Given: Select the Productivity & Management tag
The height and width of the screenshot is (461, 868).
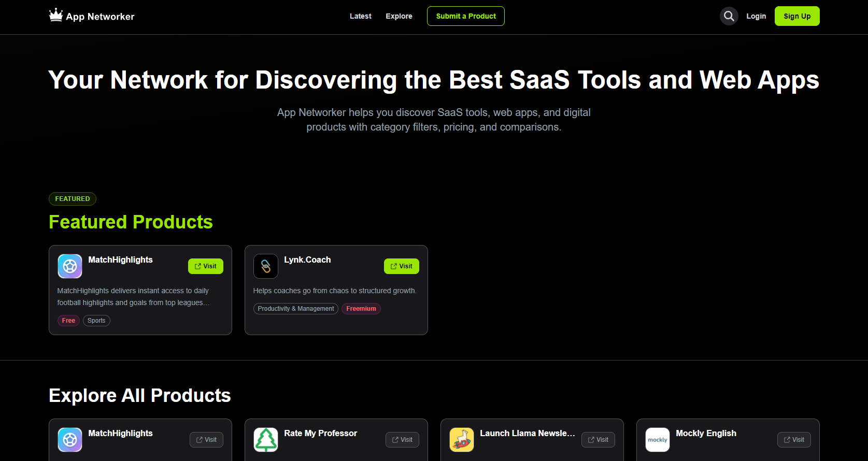Looking at the screenshot, I should [x=296, y=309].
